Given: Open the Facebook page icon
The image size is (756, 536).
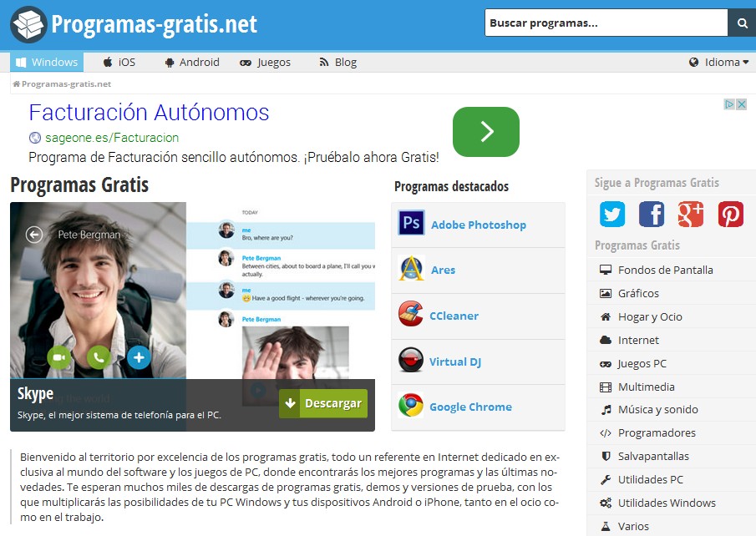Looking at the screenshot, I should point(652,214).
